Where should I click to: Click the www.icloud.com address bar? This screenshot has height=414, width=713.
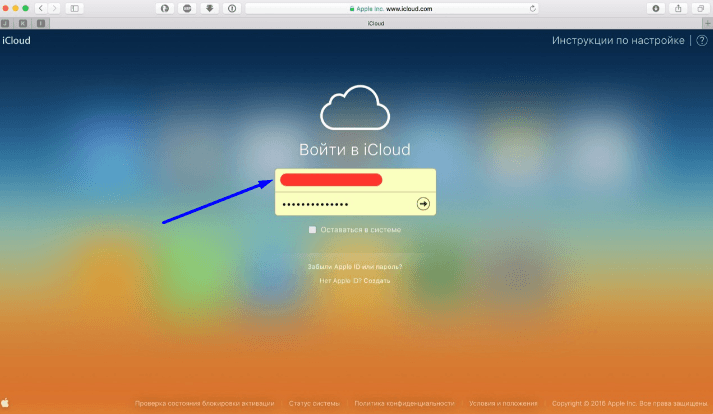392,9
